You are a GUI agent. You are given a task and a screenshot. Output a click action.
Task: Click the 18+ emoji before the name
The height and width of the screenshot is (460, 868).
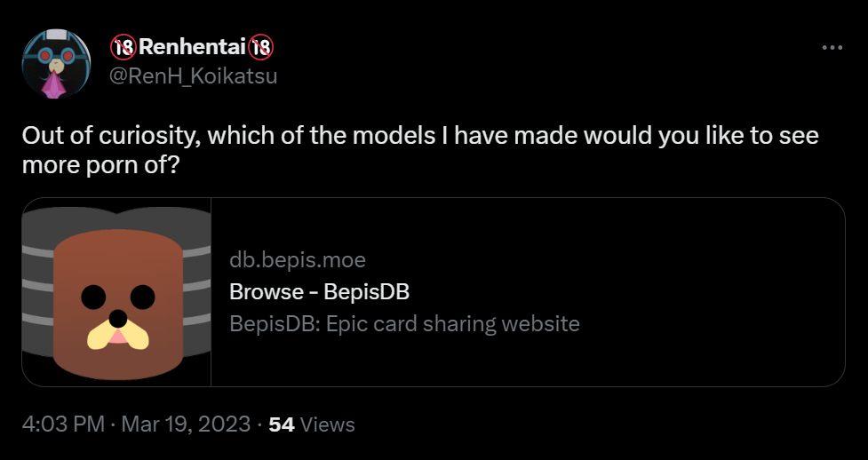point(123,47)
